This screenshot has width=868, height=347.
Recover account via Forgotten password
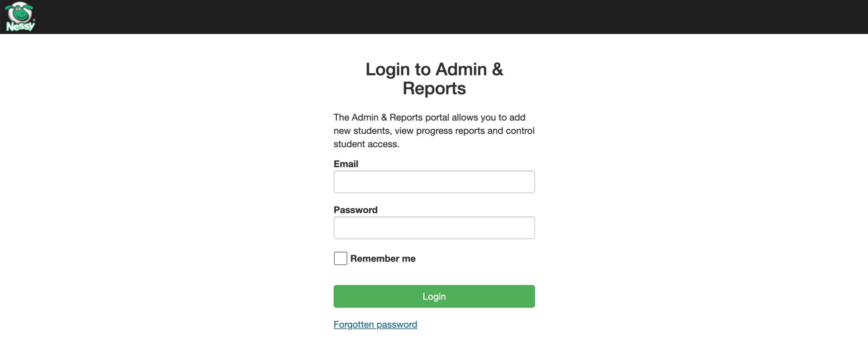[375, 324]
